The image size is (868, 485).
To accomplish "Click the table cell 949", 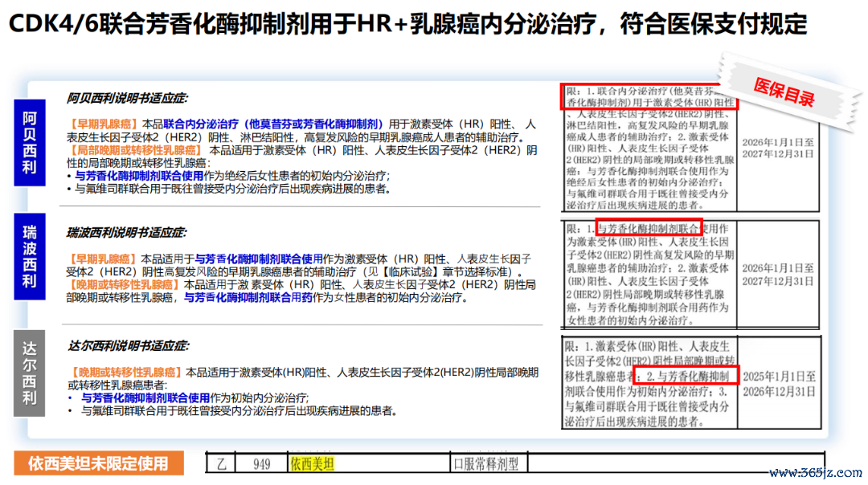I will (x=261, y=464).
